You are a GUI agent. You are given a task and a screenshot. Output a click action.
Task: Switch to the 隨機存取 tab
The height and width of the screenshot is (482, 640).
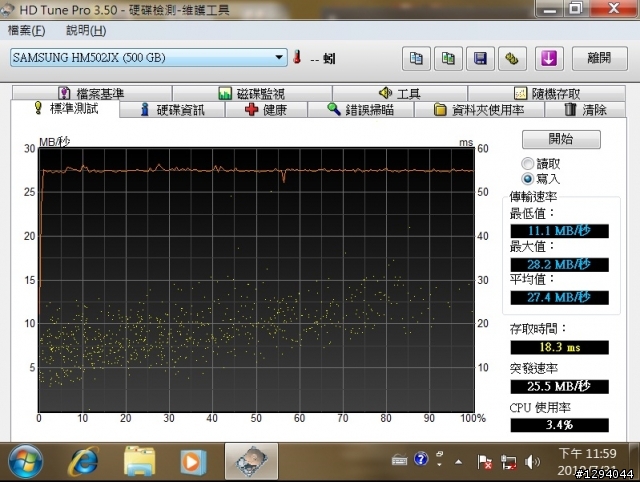pyautogui.click(x=547, y=93)
